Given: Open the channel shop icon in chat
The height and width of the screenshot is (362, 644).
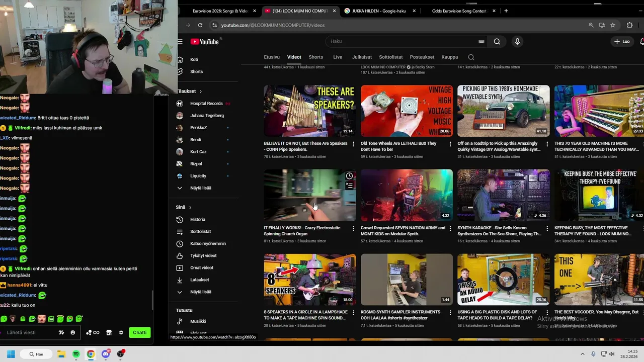Looking at the screenshot, I should (109, 332).
